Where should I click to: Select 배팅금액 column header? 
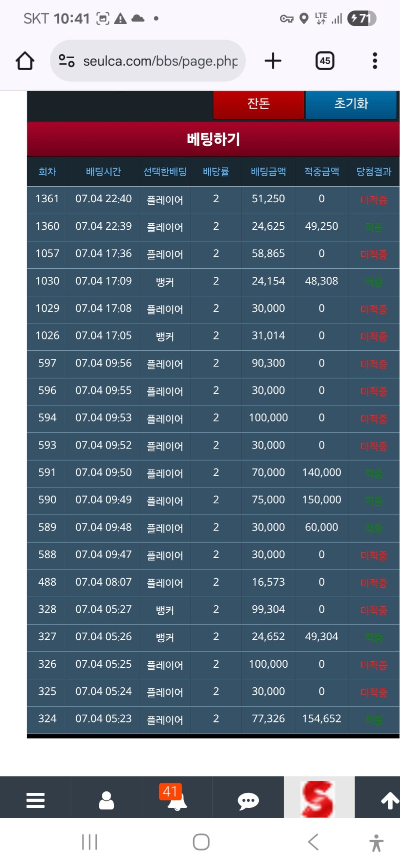click(268, 172)
